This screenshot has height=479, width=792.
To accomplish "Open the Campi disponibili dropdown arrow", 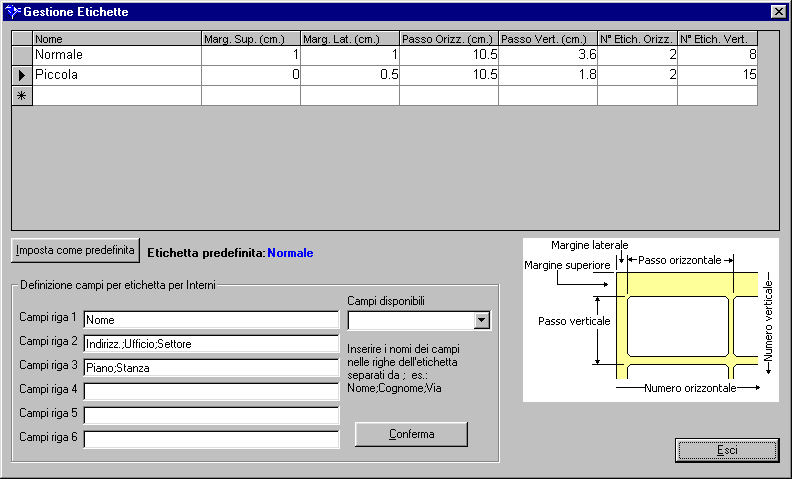I will (482, 320).
